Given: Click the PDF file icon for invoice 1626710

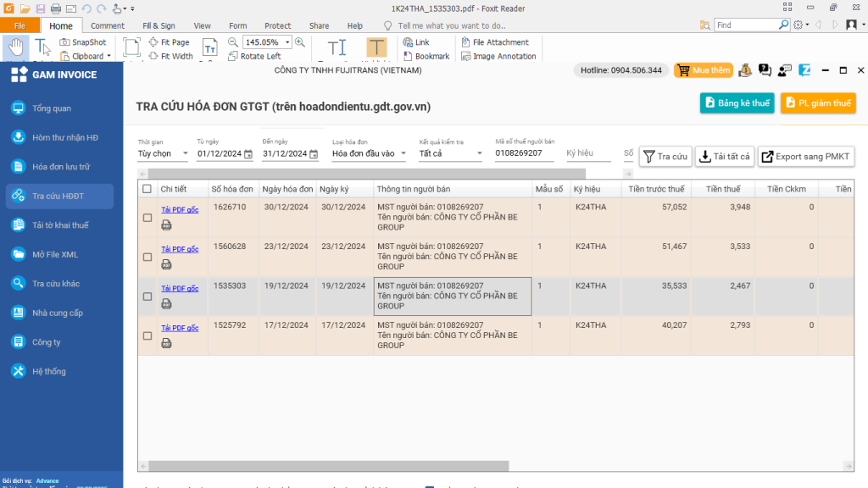Looking at the screenshot, I should 166,225.
